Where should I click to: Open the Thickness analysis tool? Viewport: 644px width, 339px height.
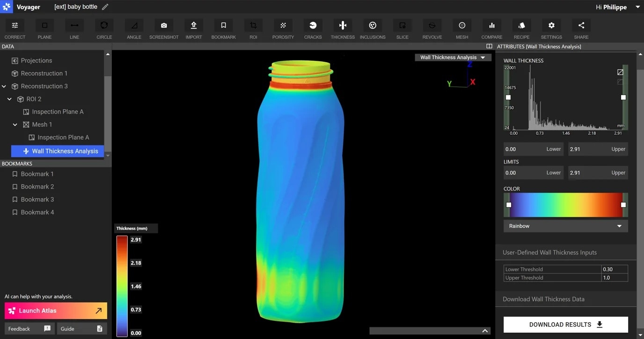[343, 29]
